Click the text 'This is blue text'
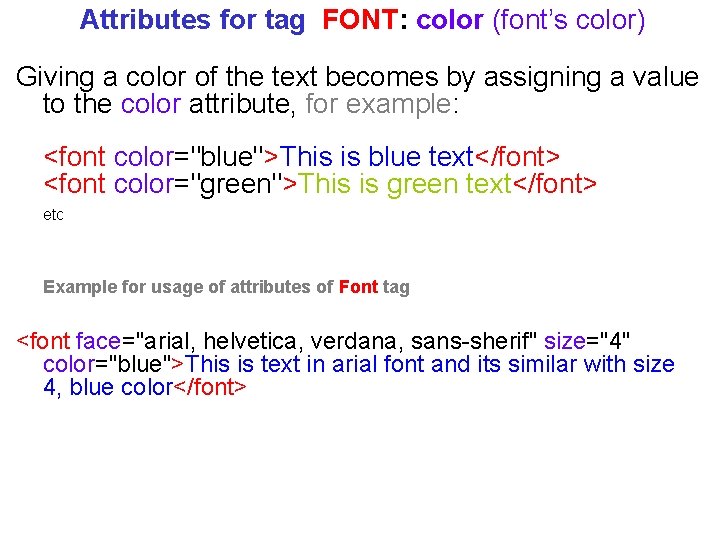Screen dimensions: 720x540 pos(377,157)
